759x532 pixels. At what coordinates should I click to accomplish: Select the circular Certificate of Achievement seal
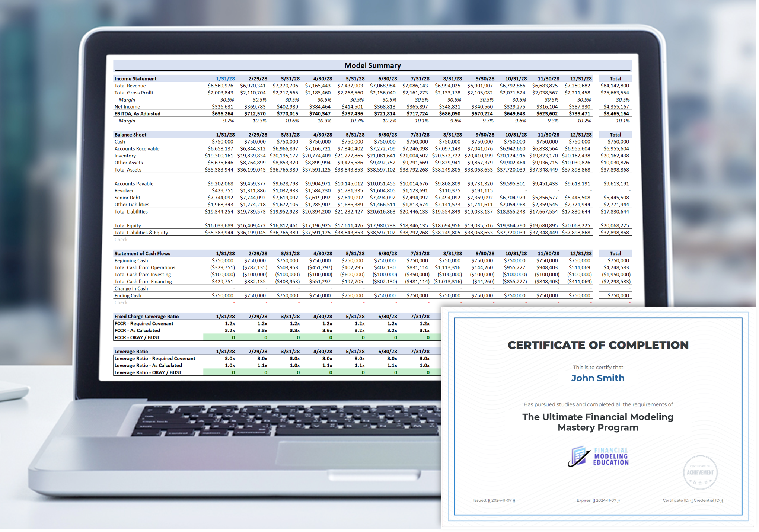coord(701,472)
